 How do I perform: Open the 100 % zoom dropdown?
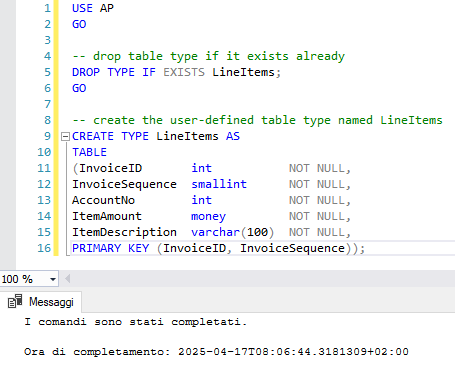(x=53, y=279)
